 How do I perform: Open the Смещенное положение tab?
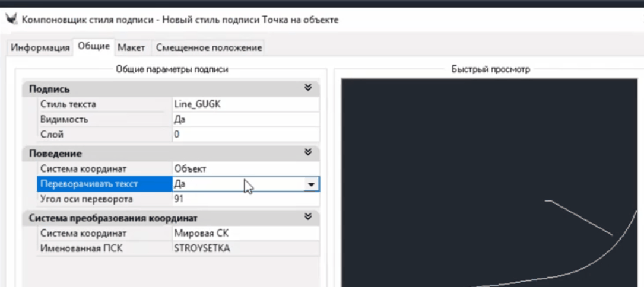(208, 48)
